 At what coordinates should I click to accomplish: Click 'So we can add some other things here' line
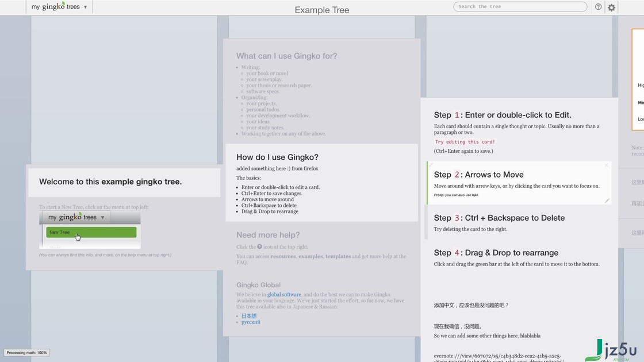pos(487,336)
